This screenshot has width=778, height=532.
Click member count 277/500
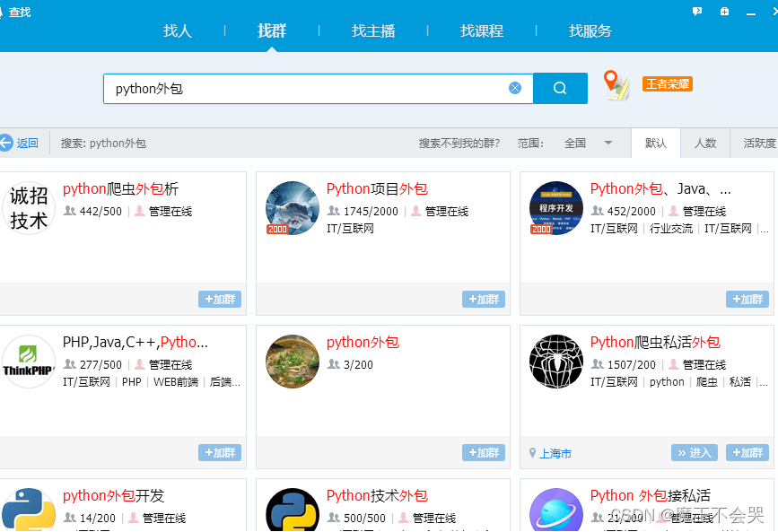[x=101, y=365]
